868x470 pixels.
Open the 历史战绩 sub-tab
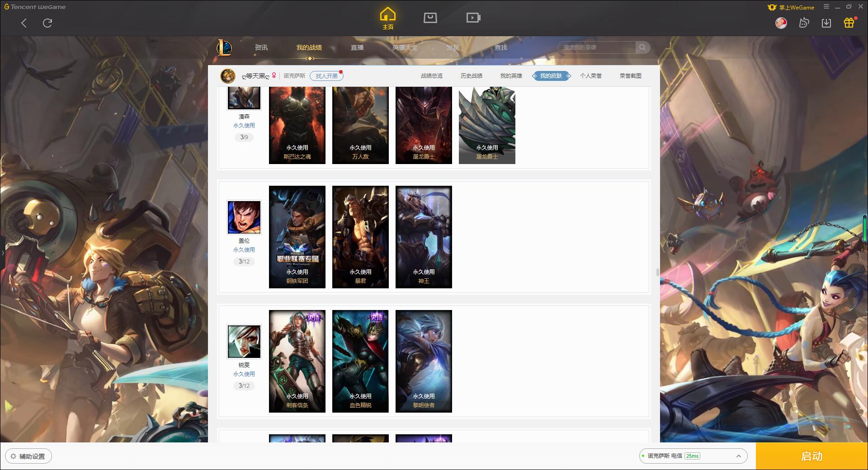(472, 76)
